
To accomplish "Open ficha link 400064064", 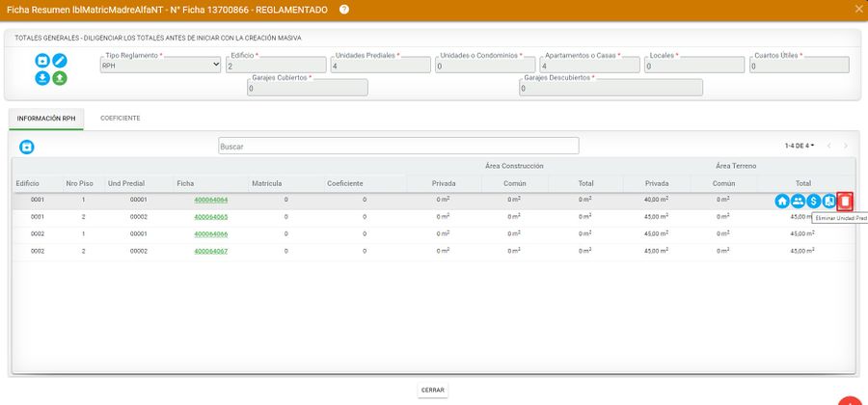I will 210,200.
